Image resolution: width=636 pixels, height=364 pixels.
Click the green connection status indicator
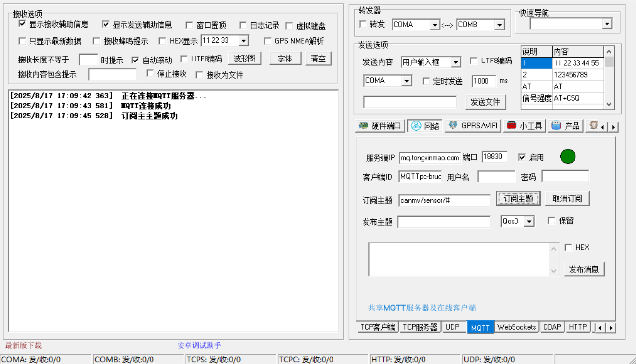click(x=568, y=157)
